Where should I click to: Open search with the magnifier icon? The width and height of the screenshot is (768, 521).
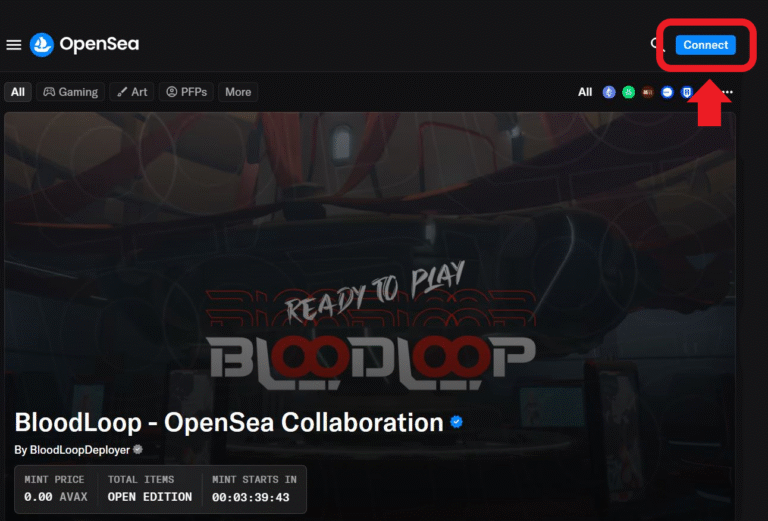click(x=657, y=45)
